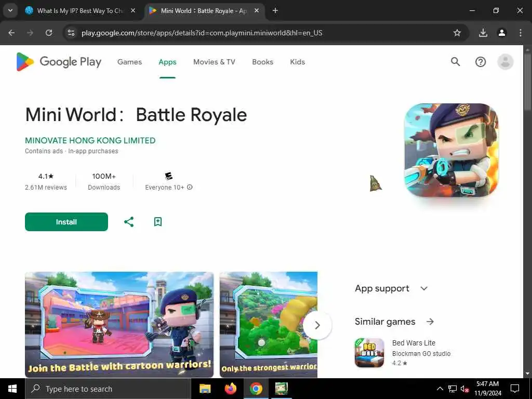The image size is (532, 399).
Task: Open the Bed Wars Lite game icon
Action: [x=369, y=353]
